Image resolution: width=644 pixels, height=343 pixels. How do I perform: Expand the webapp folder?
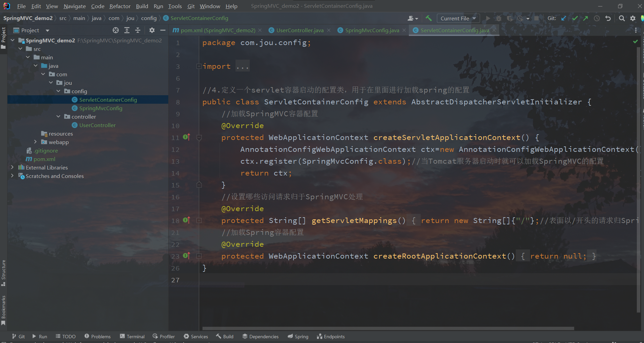(35, 142)
